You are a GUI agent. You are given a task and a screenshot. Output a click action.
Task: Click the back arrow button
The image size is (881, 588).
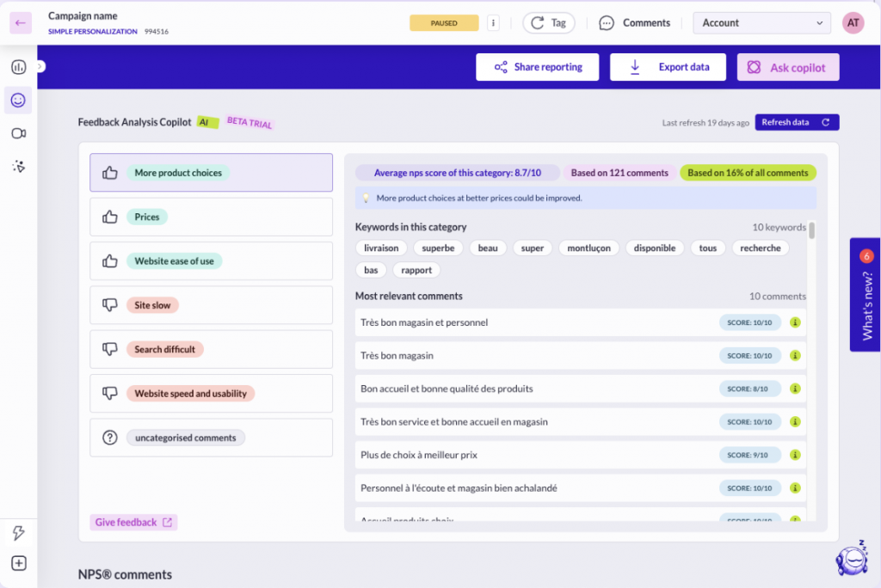(21, 23)
